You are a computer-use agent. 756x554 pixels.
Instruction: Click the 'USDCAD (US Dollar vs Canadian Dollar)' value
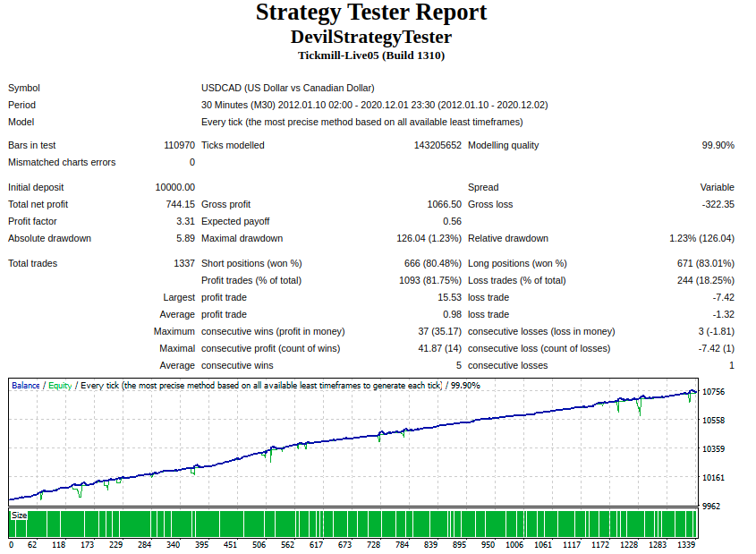click(x=288, y=88)
